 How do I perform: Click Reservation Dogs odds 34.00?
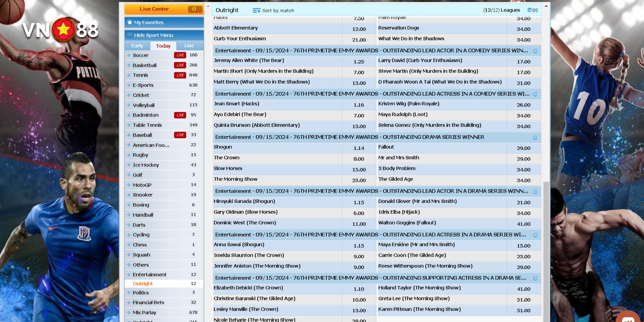pos(524,29)
